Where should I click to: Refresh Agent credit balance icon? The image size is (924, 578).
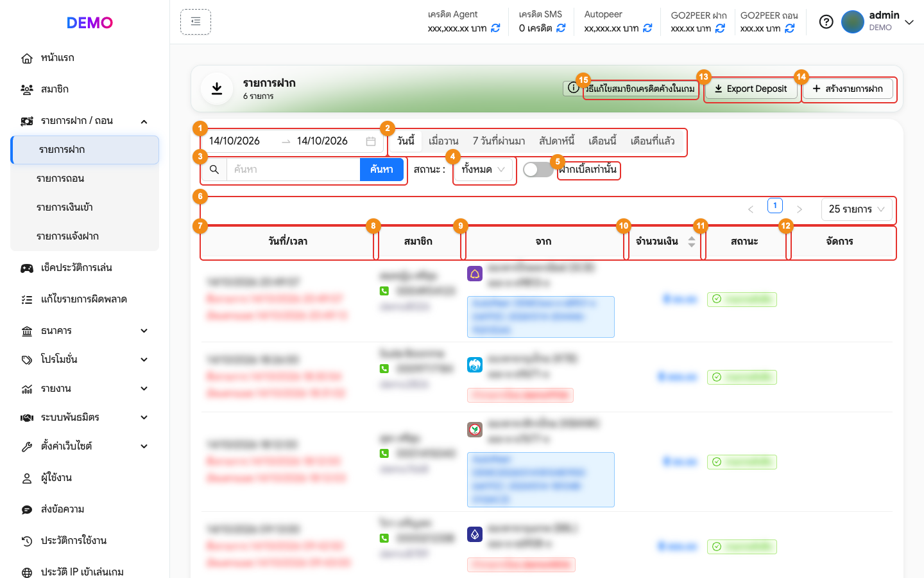495,28
